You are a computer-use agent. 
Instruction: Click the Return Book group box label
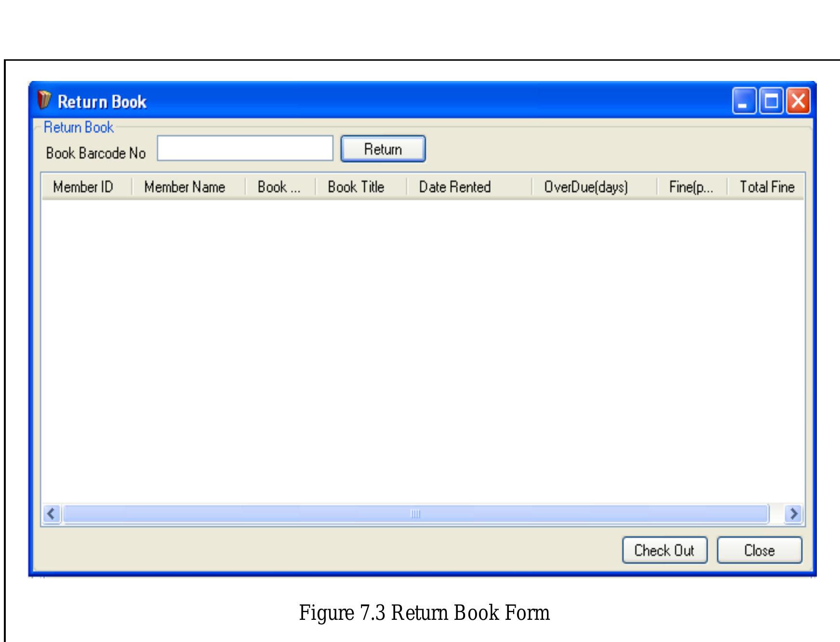coord(79,127)
